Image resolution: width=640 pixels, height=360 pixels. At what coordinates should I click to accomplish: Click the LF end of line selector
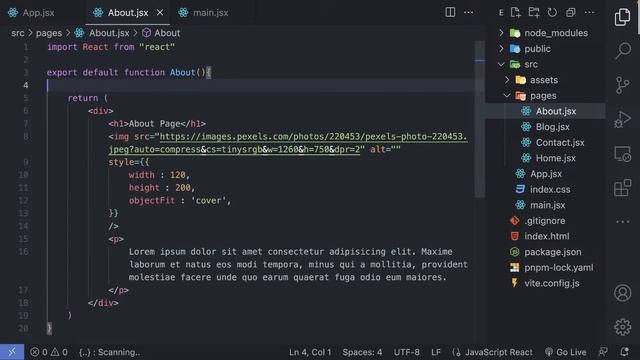[436, 352]
